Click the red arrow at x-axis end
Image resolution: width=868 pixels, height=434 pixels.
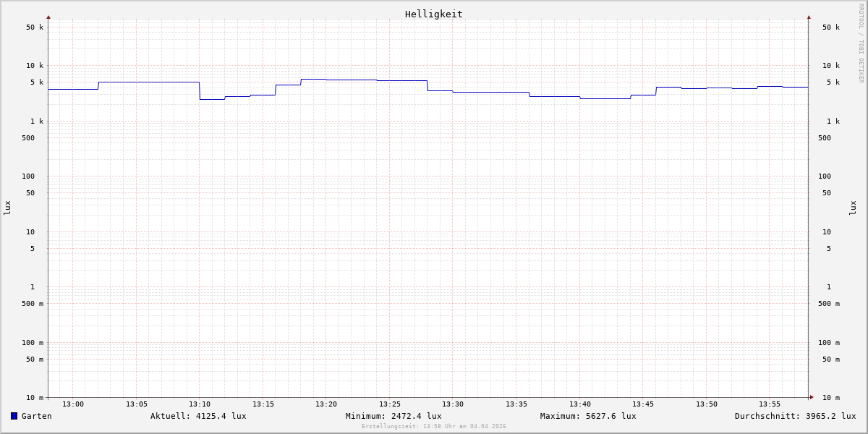pos(812,397)
